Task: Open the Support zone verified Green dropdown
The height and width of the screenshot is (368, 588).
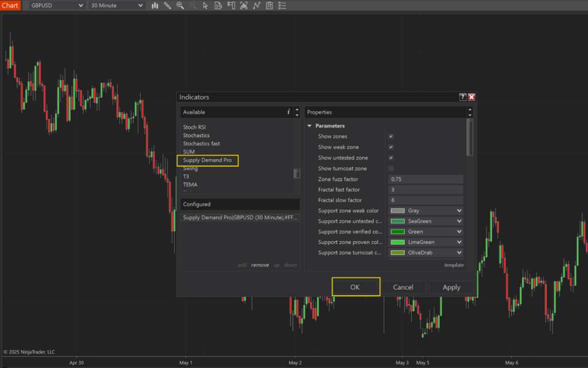Action: point(425,232)
